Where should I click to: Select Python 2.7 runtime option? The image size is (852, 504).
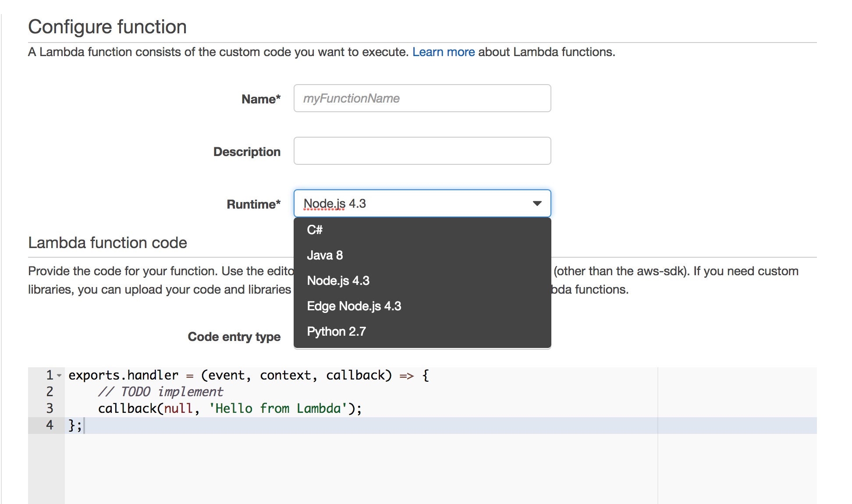point(422,331)
